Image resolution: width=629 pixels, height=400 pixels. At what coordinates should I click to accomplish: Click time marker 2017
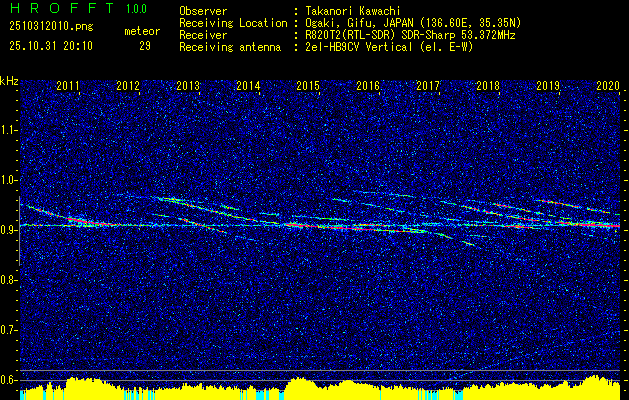point(428,85)
